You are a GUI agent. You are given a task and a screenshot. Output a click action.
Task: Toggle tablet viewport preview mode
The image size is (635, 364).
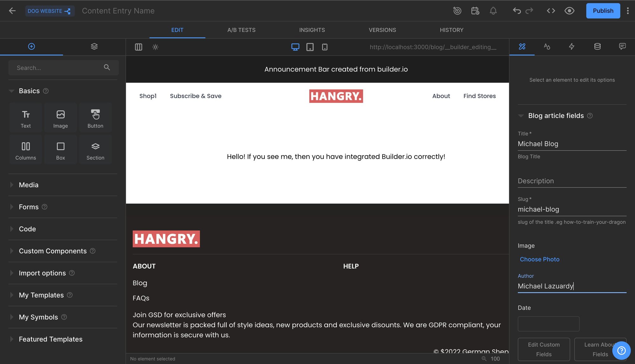pyautogui.click(x=310, y=47)
